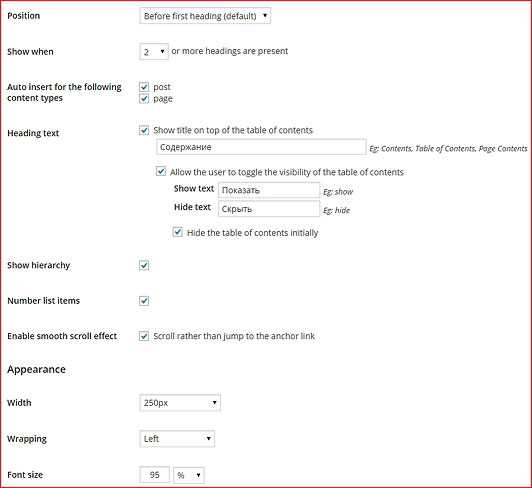Click the post label text
Screen dimensions: 532x488
[x=162, y=87]
